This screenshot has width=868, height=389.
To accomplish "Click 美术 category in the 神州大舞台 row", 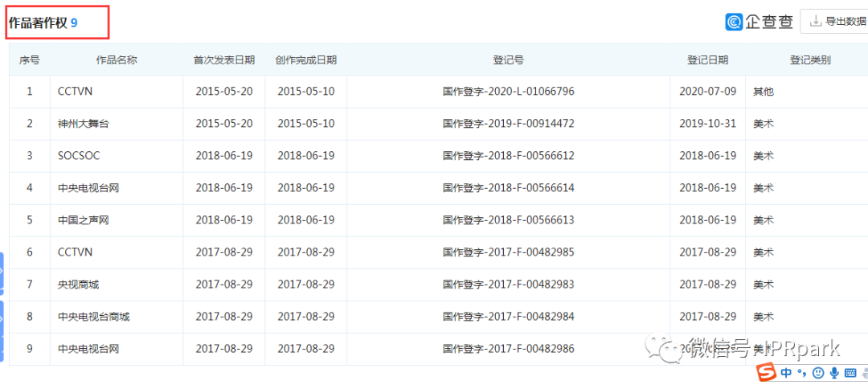I will pyautogui.click(x=763, y=124).
